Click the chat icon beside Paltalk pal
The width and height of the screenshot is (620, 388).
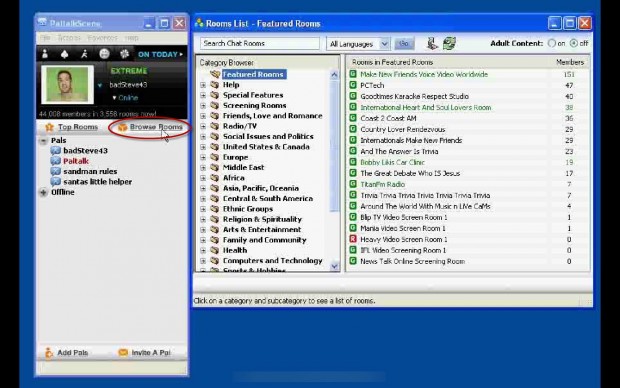pyautogui.click(x=56, y=161)
